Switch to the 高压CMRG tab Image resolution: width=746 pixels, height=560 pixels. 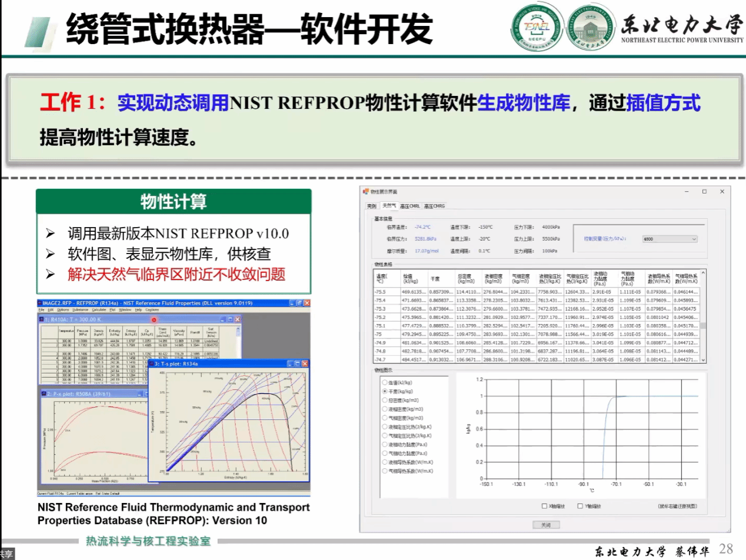(435, 206)
